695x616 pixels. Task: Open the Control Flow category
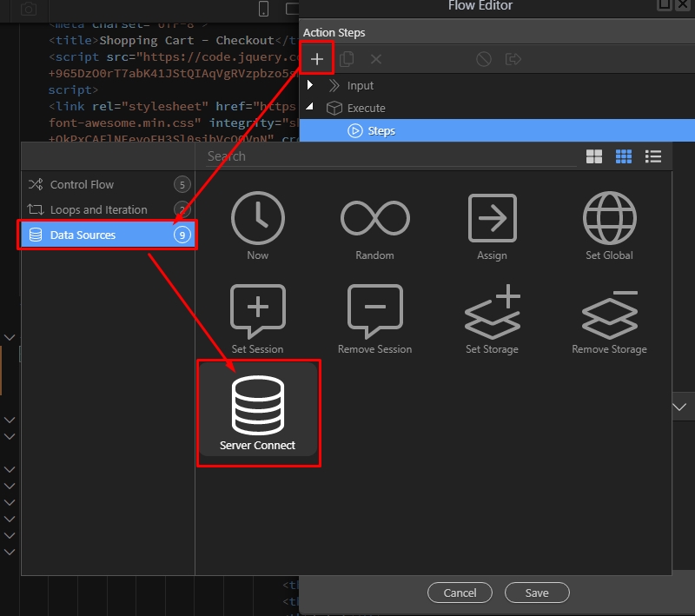click(x=82, y=184)
